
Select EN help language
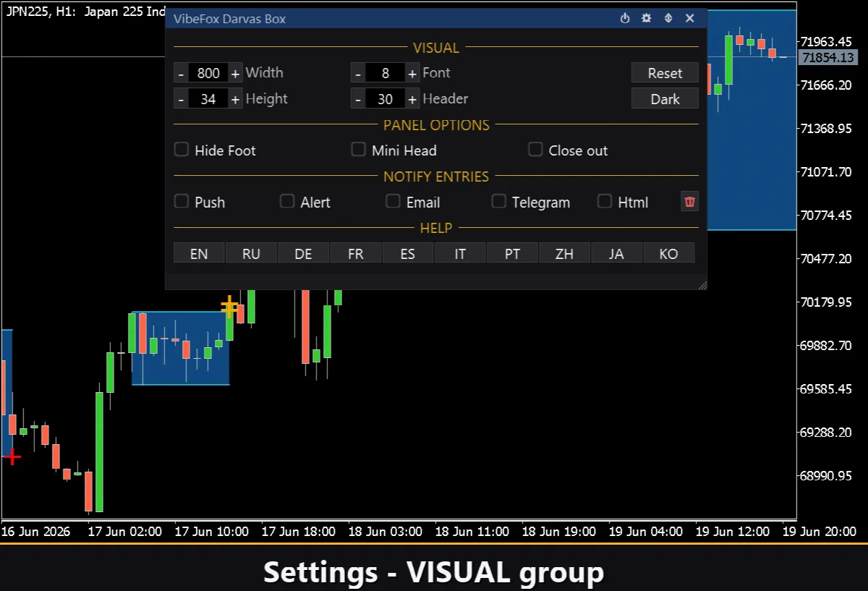point(199,253)
